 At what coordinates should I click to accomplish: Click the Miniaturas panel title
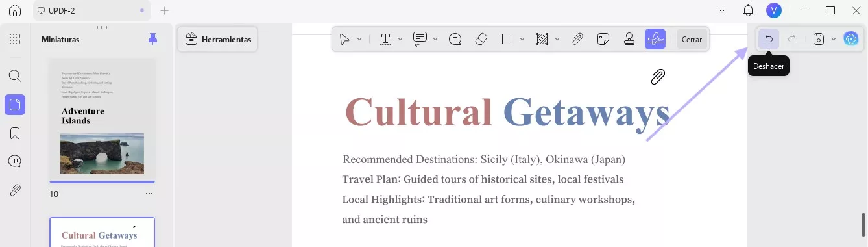click(x=60, y=40)
